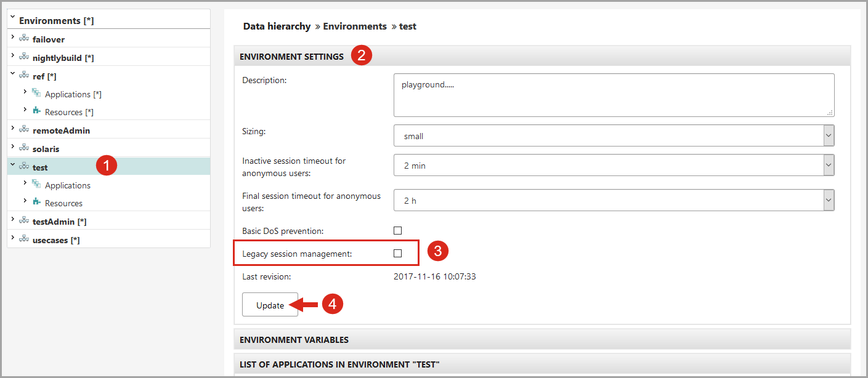868x378 pixels.
Task: Go to Data hierarchy breadcrumb
Action: point(277,26)
